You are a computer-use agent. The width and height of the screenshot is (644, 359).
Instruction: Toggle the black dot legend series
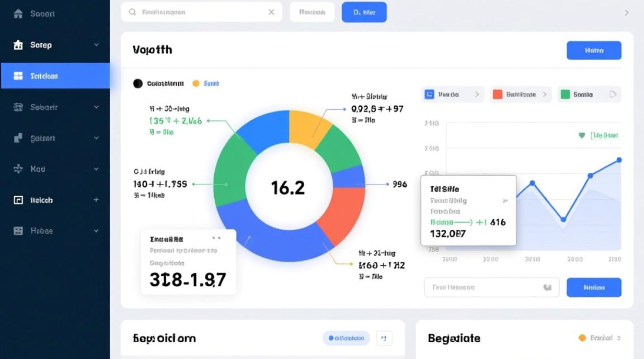138,84
